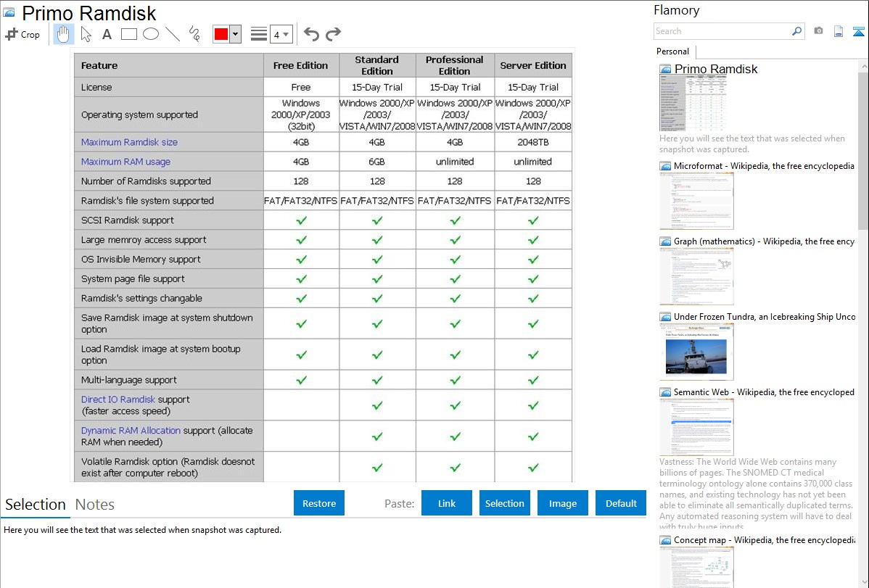Click the icon beside Semantic Web title
869x588 pixels.
665,392
